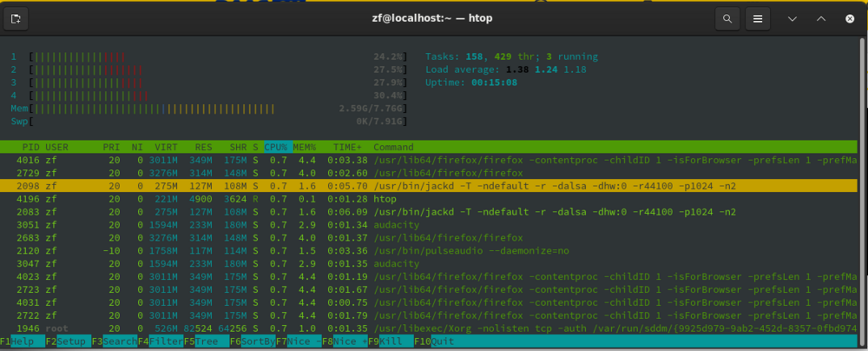Click the downward chevron titlebar button
Screen dimensions: 868x351
tap(792, 19)
